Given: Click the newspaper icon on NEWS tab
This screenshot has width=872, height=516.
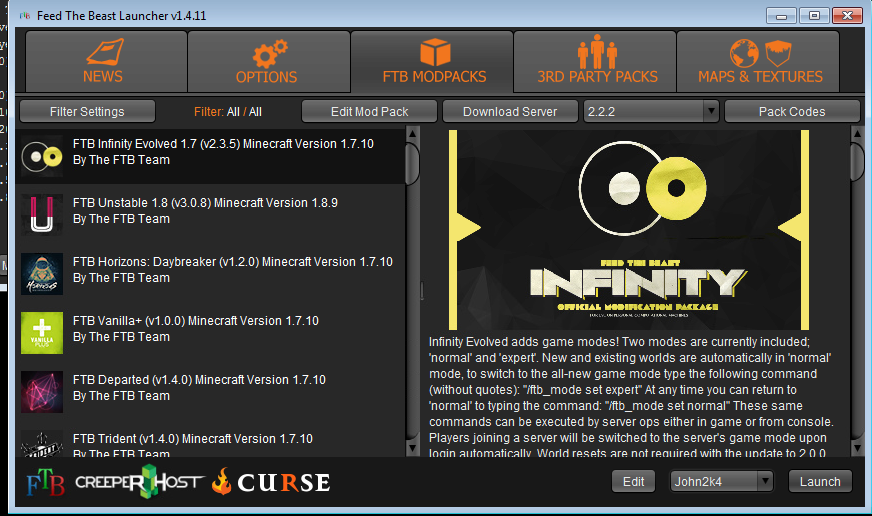Looking at the screenshot, I should pos(105,52).
